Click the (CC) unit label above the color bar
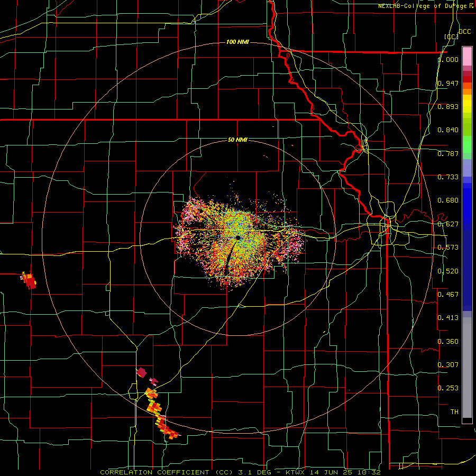 click(x=452, y=36)
